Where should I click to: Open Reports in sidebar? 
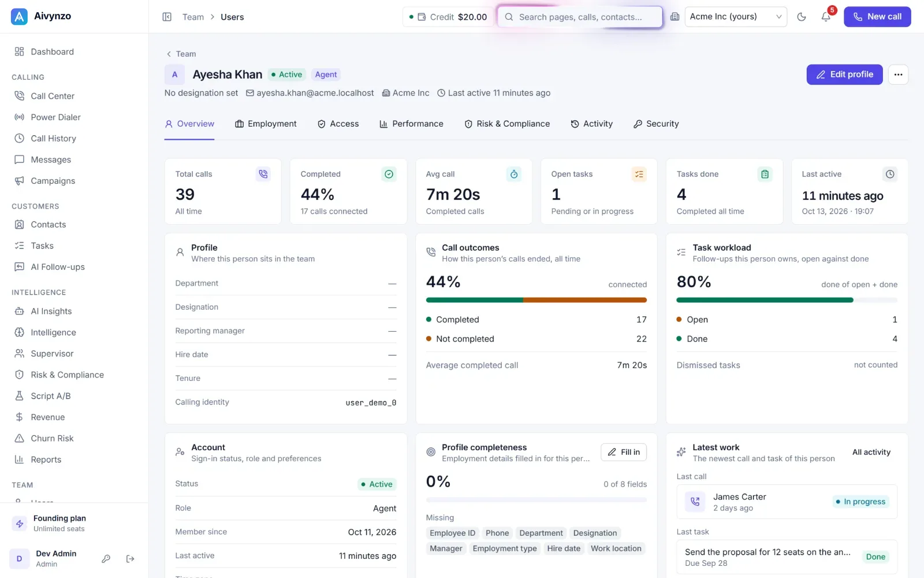click(74, 460)
